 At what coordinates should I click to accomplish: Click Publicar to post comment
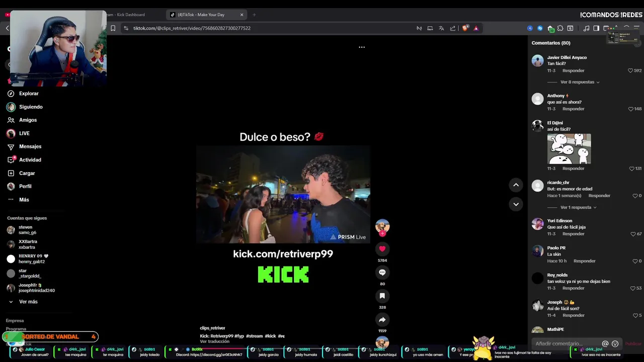tap(633, 344)
